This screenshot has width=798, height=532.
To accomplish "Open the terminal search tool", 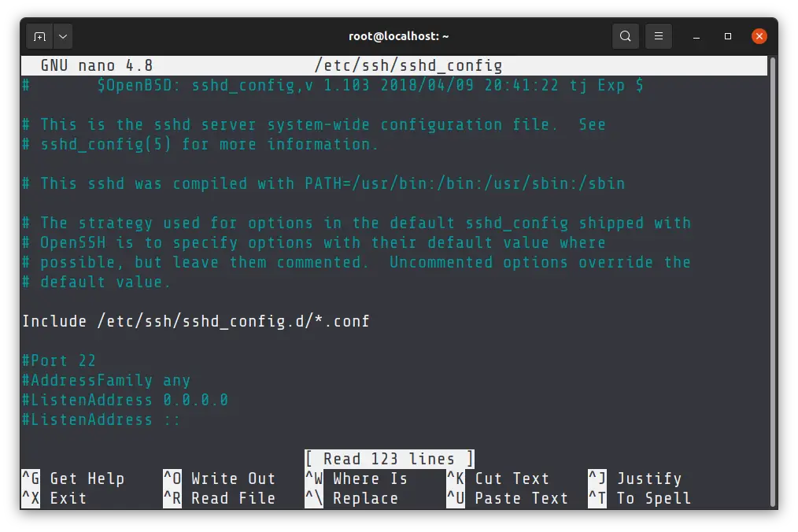I will (x=625, y=35).
